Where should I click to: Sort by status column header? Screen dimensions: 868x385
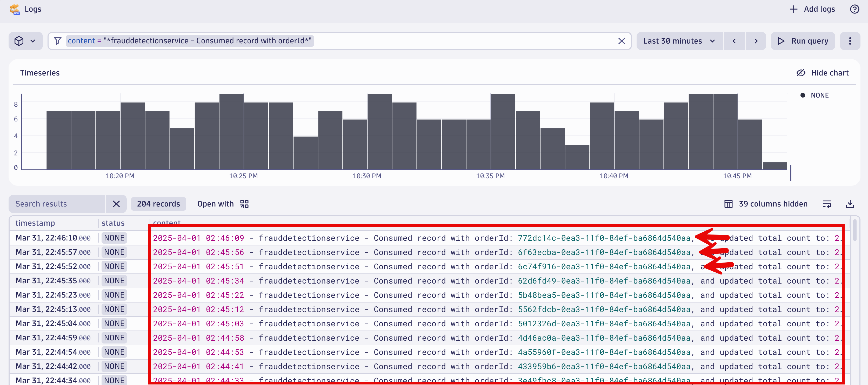click(x=113, y=223)
